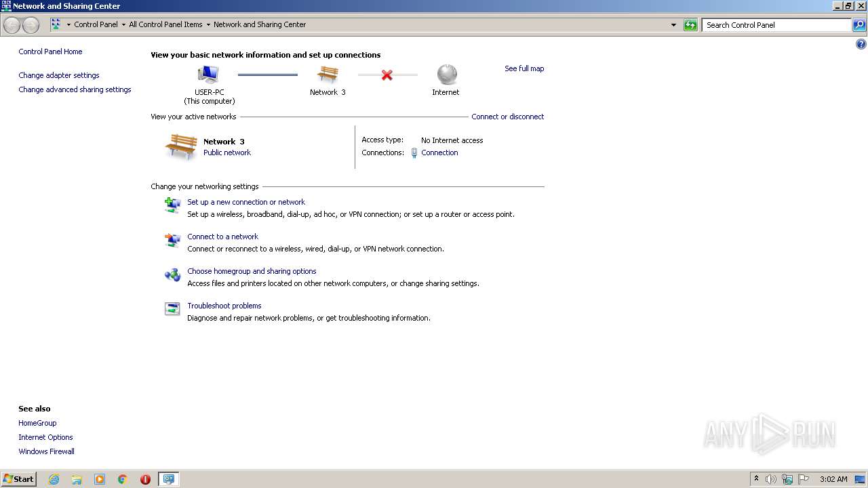The width and height of the screenshot is (868, 488).
Task: Click the Connect to a network icon
Action: [x=172, y=240]
